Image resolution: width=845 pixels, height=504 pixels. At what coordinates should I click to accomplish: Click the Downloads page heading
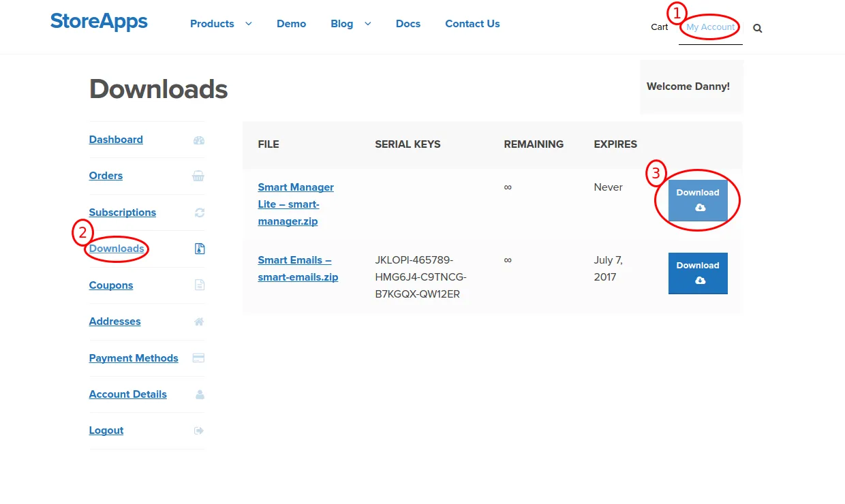(x=159, y=89)
